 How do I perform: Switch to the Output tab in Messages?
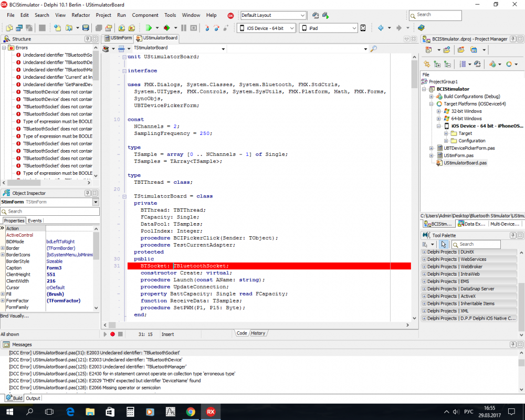(33, 398)
